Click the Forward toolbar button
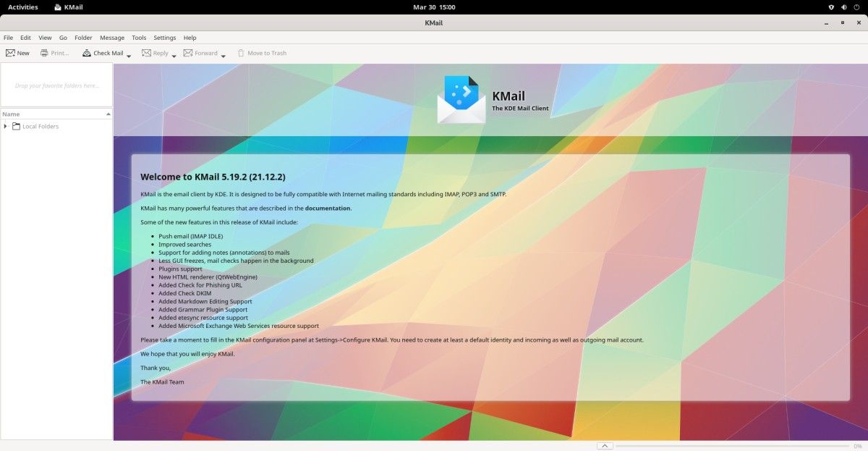 tap(200, 53)
